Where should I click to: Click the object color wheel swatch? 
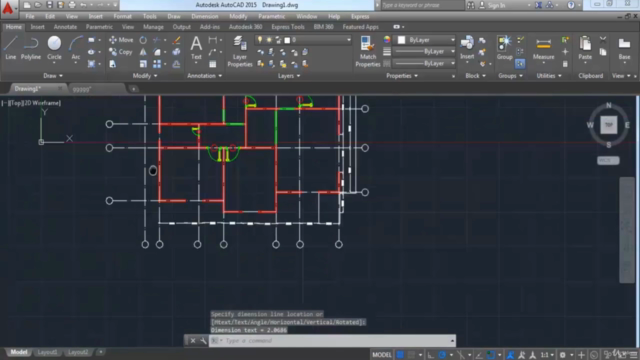pos(387,40)
